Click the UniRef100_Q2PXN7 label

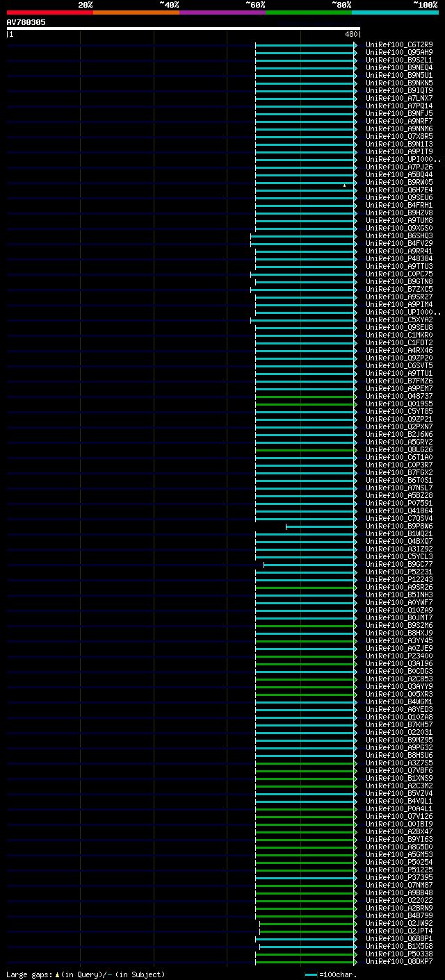(399, 426)
